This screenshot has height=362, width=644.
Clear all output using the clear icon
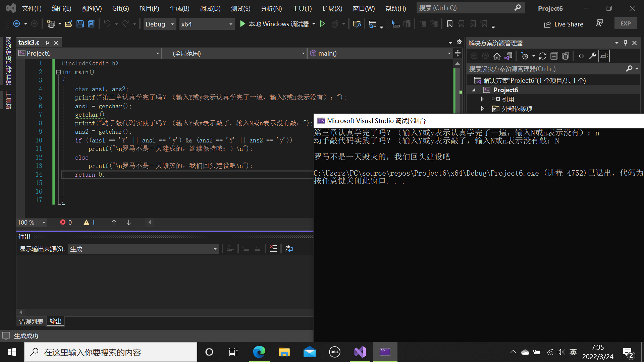pos(273,249)
